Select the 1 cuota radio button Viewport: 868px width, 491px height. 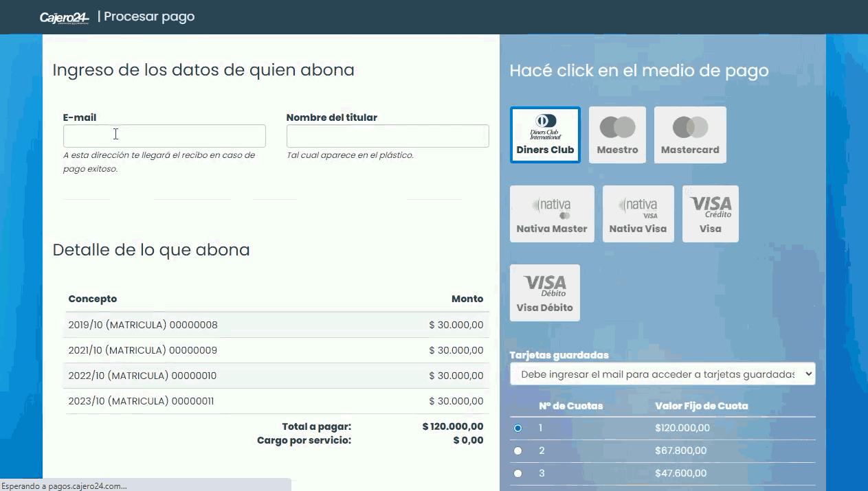click(x=518, y=428)
